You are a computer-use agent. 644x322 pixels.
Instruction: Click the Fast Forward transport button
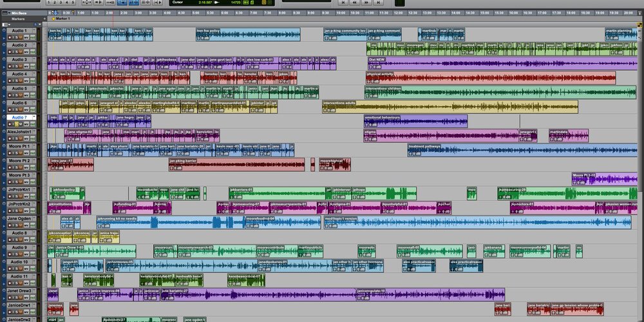point(366,3)
